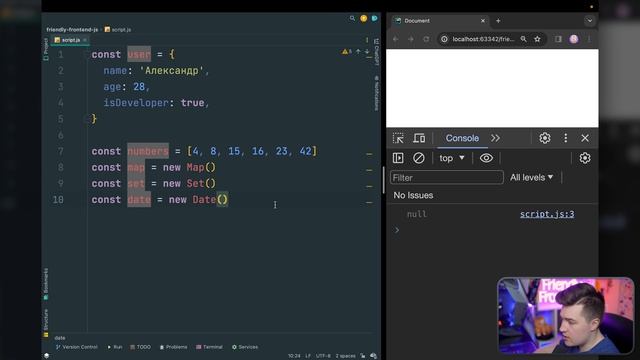Toggle the console sidebar
This screenshot has height=360, width=640.
398,158
